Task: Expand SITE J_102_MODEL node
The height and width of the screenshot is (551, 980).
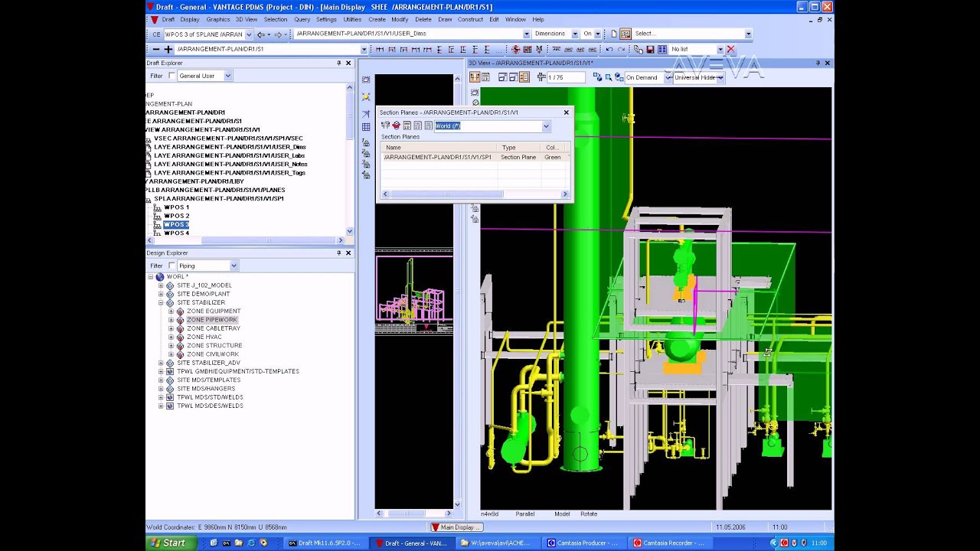Action: pyautogui.click(x=161, y=285)
